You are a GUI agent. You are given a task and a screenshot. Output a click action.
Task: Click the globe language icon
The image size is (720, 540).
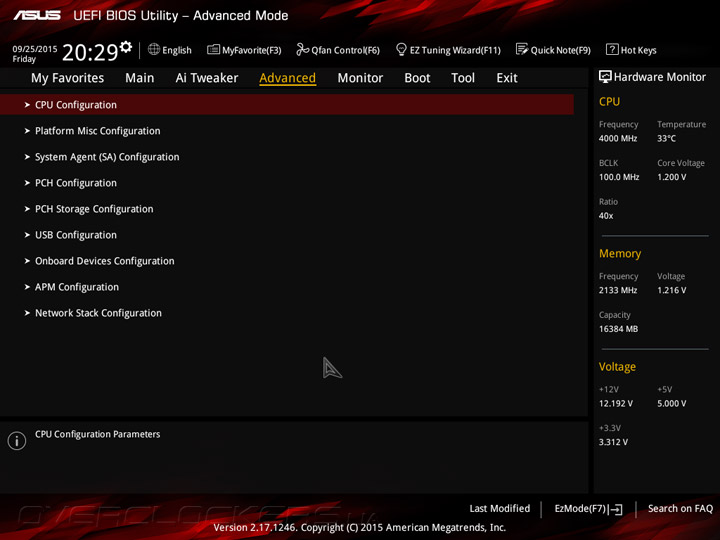tap(154, 49)
